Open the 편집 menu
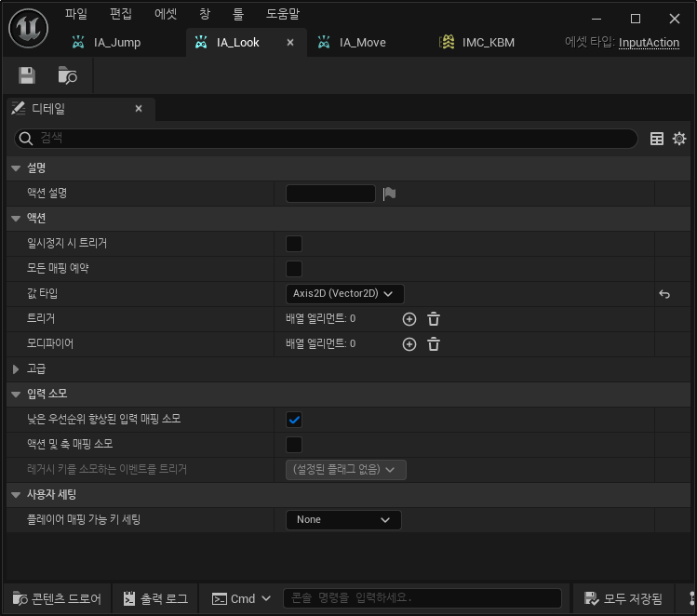The height and width of the screenshot is (616, 697). point(121,14)
